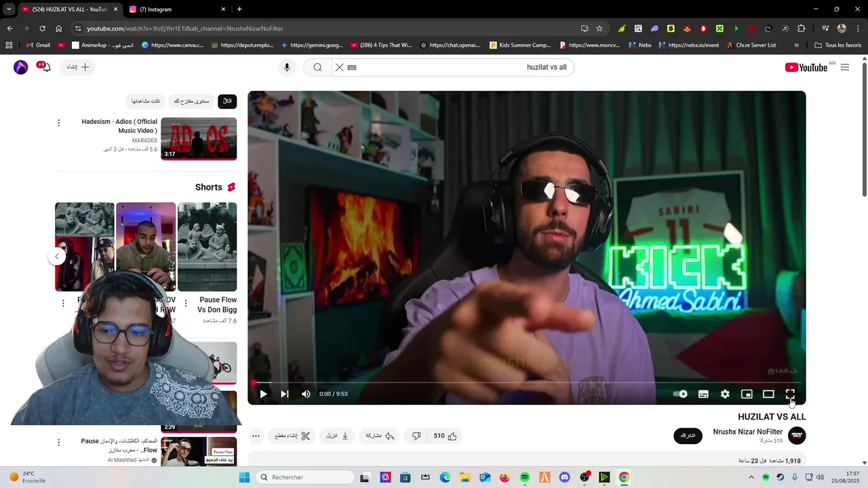Create a clip with the scissors button

[292, 436]
